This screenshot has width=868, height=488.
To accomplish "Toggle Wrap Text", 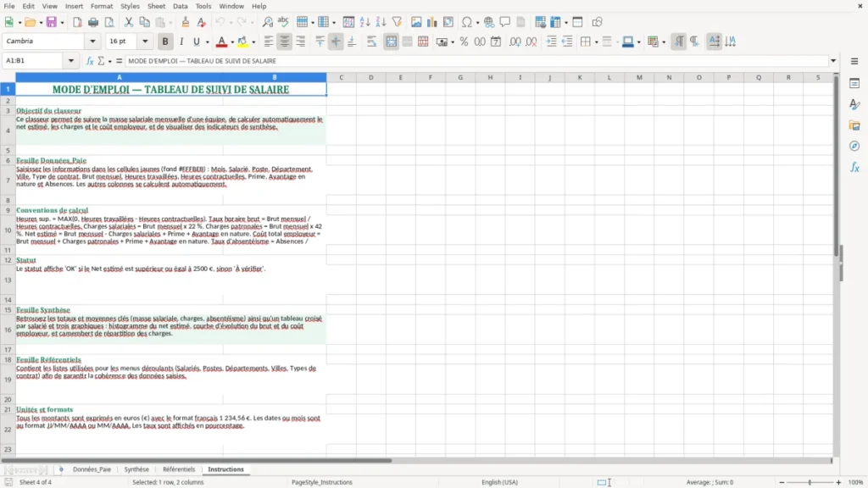I will (372, 42).
